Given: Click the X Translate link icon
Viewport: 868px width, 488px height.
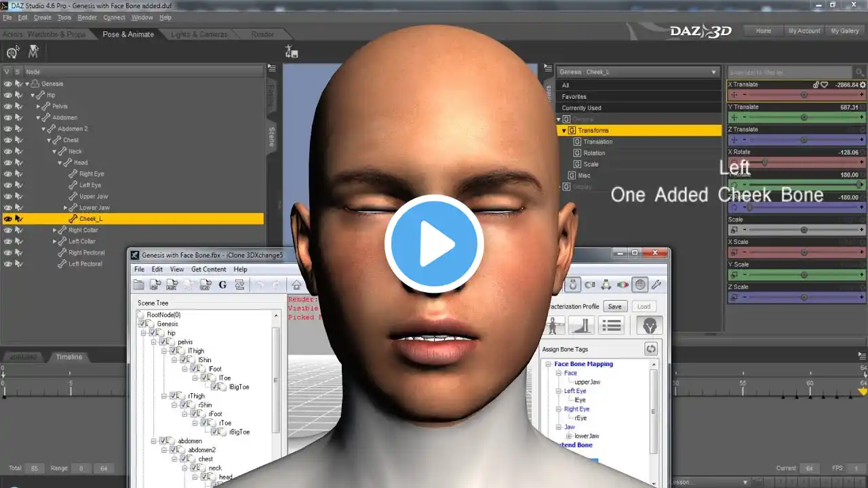Looking at the screenshot, I should (x=816, y=85).
